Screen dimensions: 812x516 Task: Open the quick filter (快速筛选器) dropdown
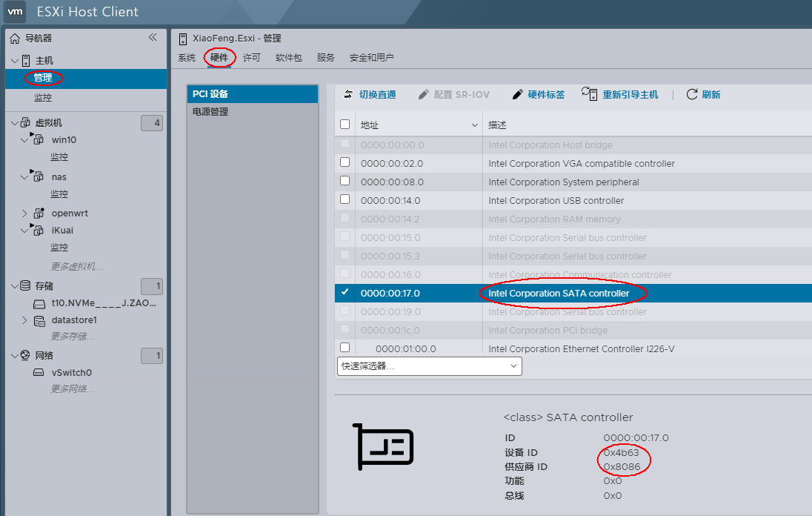tap(429, 366)
